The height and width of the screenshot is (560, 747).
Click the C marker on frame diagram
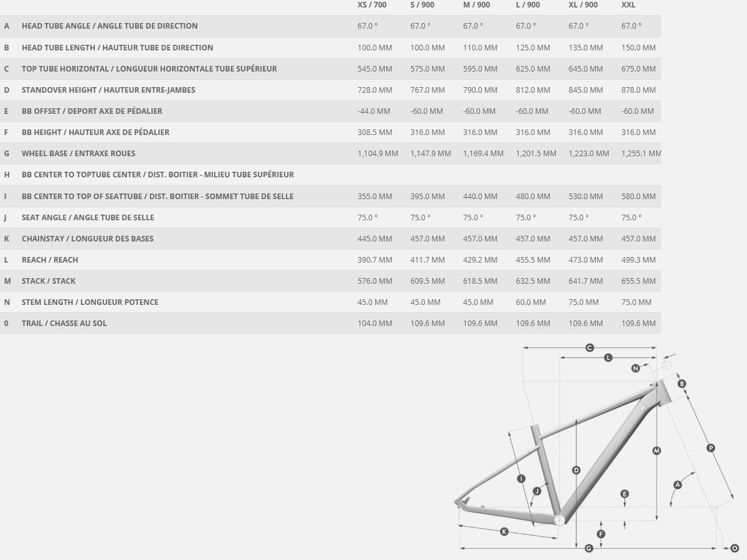pyautogui.click(x=590, y=348)
